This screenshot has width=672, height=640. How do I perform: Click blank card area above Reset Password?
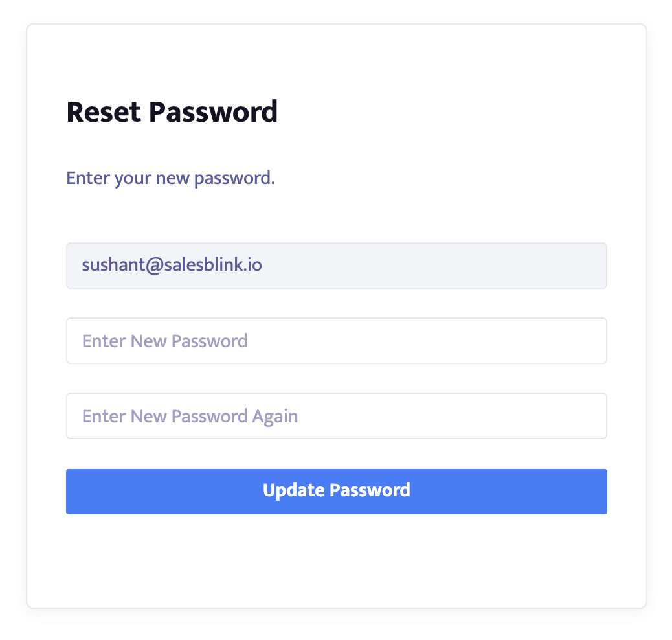coord(337,60)
